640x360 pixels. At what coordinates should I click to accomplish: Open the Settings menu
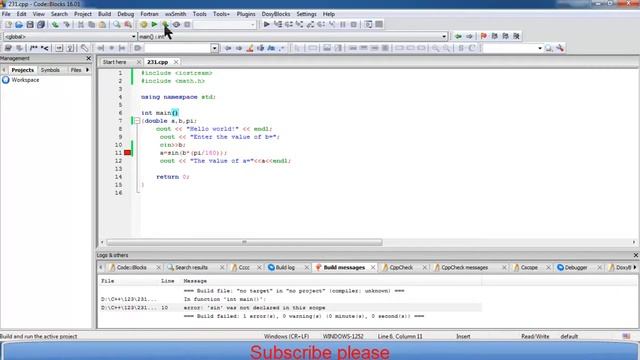307,14
